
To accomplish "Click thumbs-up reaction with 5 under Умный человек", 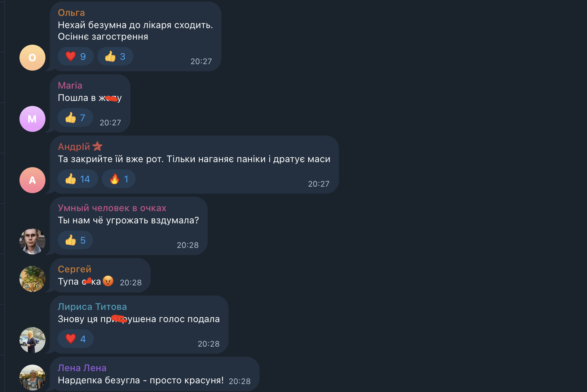I will tap(75, 240).
